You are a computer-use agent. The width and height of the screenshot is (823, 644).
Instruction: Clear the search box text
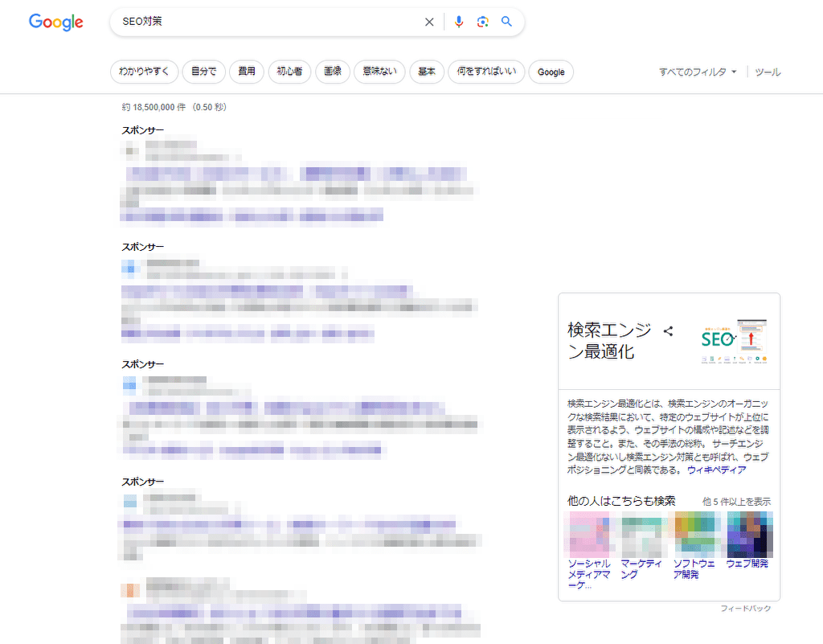coord(429,23)
